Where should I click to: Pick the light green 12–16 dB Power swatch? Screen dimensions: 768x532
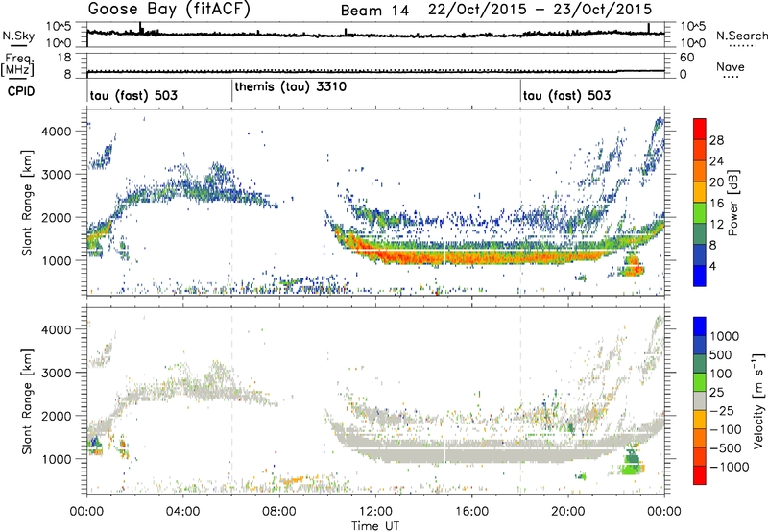tap(700, 213)
